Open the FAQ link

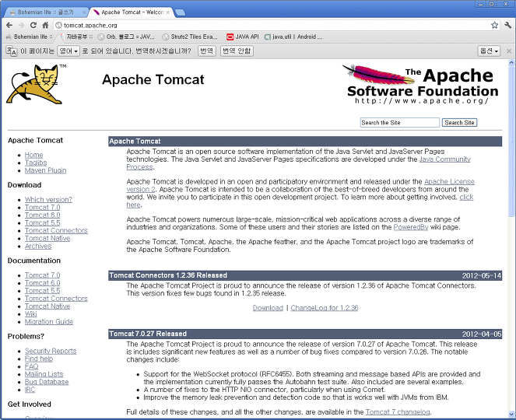coord(32,366)
